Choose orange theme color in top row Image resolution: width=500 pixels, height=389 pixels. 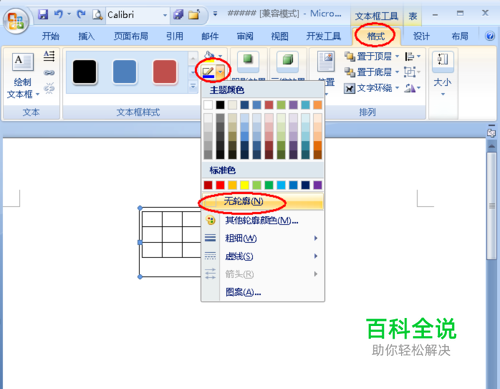pyautogui.click(x=317, y=105)
